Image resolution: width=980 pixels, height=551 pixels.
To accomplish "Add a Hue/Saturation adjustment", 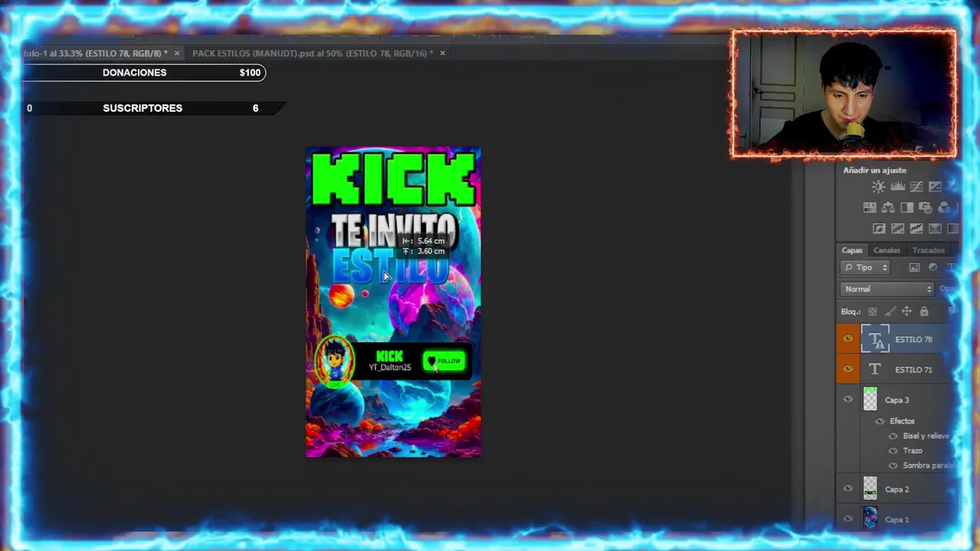I will click(870, 207).
